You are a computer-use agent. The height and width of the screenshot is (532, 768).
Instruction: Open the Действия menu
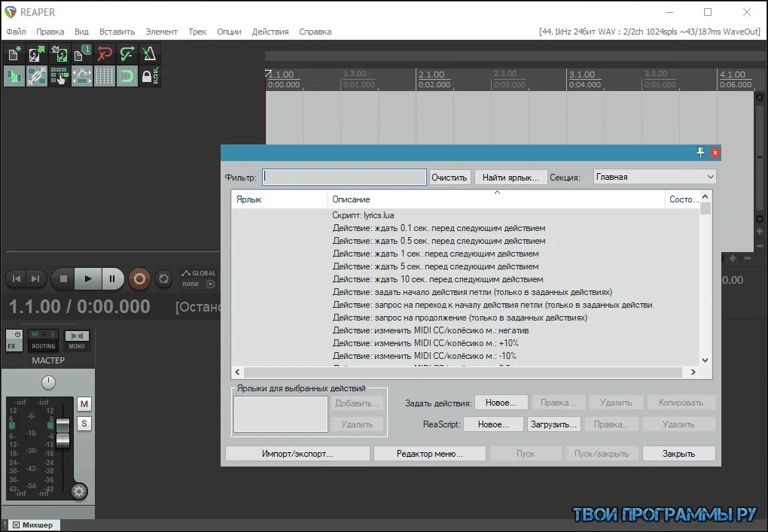(270, 32)
